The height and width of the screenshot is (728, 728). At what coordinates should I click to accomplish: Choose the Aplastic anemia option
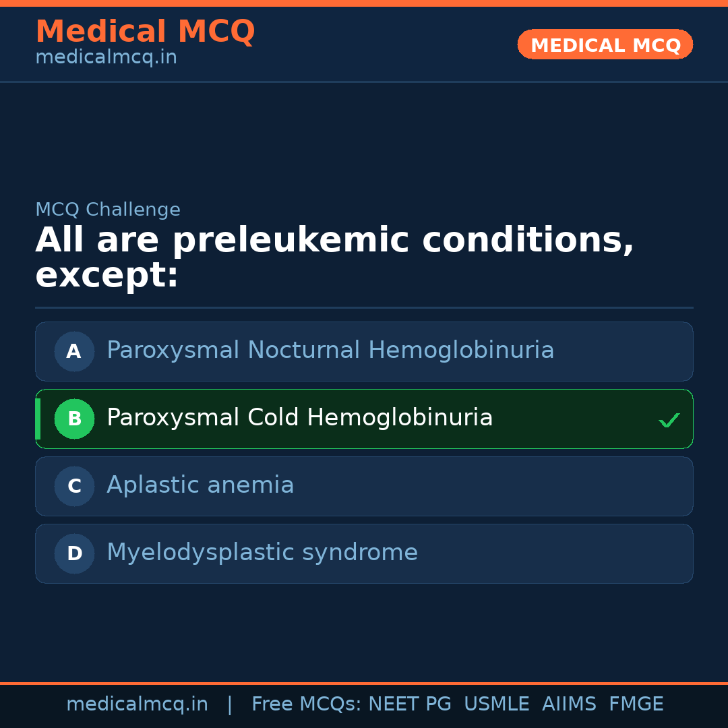click(x=200, y=485)
